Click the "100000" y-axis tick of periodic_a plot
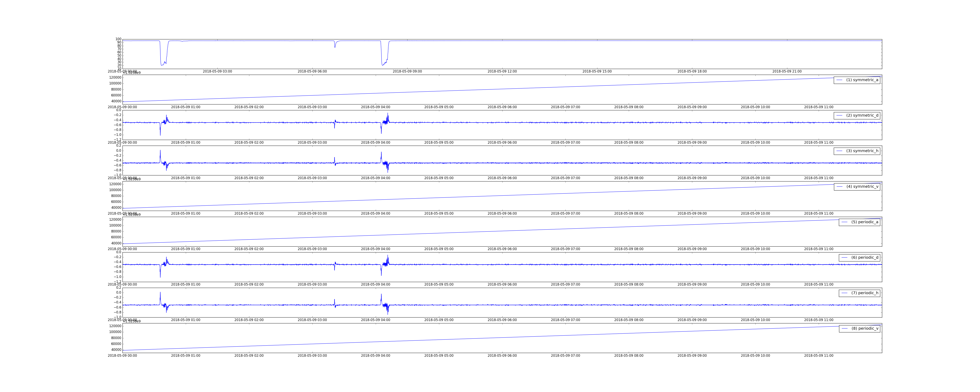980x392 pixels. point(114,225)
